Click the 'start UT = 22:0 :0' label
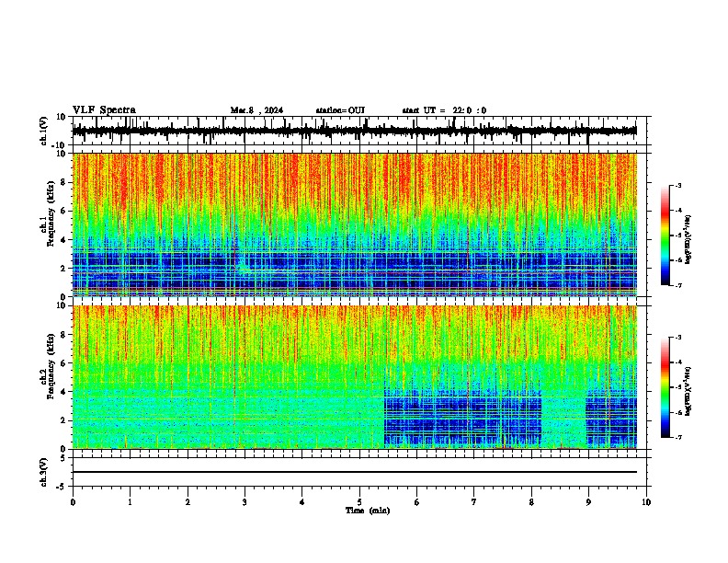Image resolution: width=728 pixels, height=563 pixels. [x=444, y=110]
